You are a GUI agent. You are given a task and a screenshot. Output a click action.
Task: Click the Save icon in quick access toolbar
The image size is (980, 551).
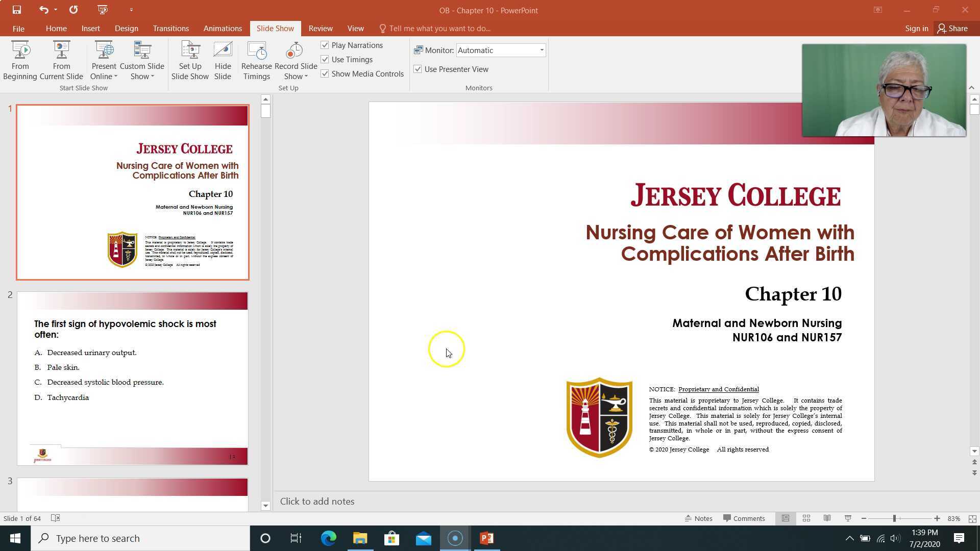(x=16, y=10)
